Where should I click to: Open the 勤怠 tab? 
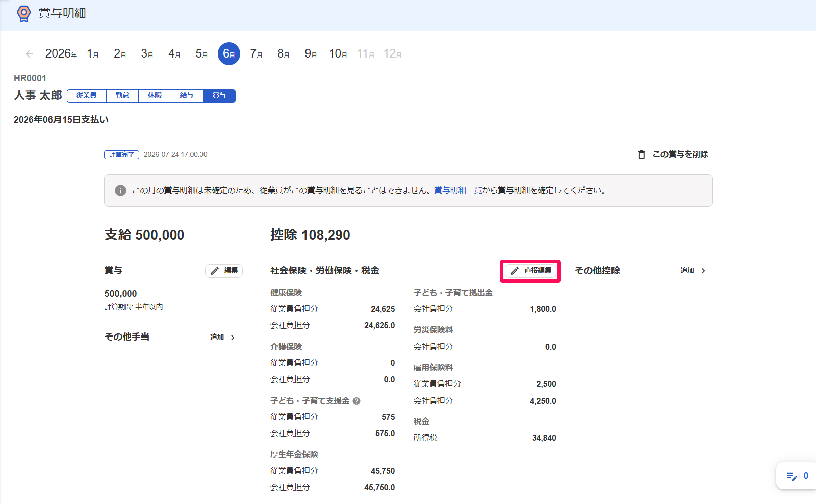(x=122, y=96)
